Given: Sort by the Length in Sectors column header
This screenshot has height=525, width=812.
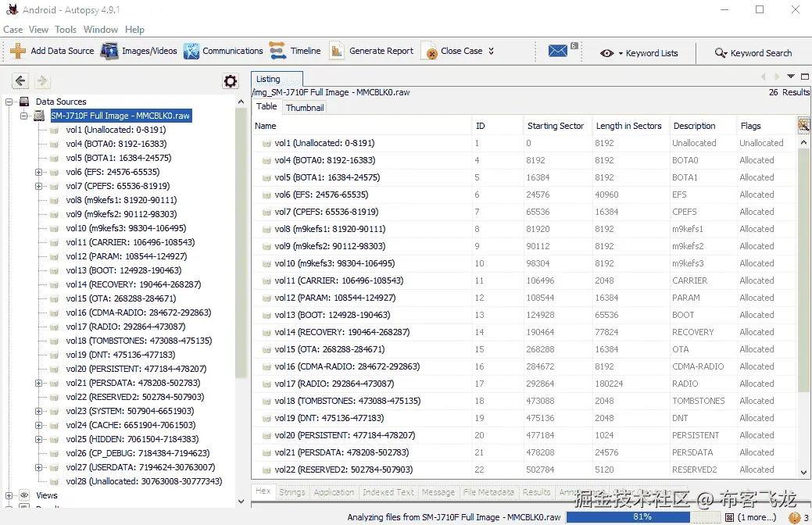Looking at the screenshot, I should [x=630, y=126].
